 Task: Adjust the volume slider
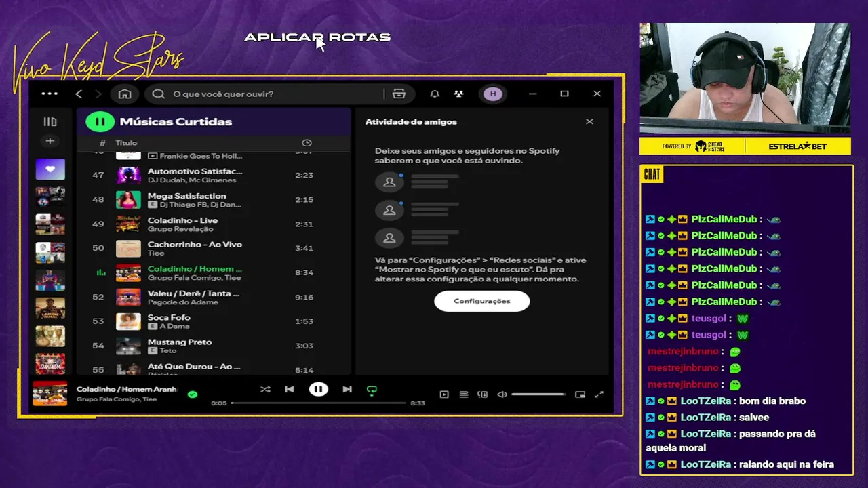tap(538, 394)
